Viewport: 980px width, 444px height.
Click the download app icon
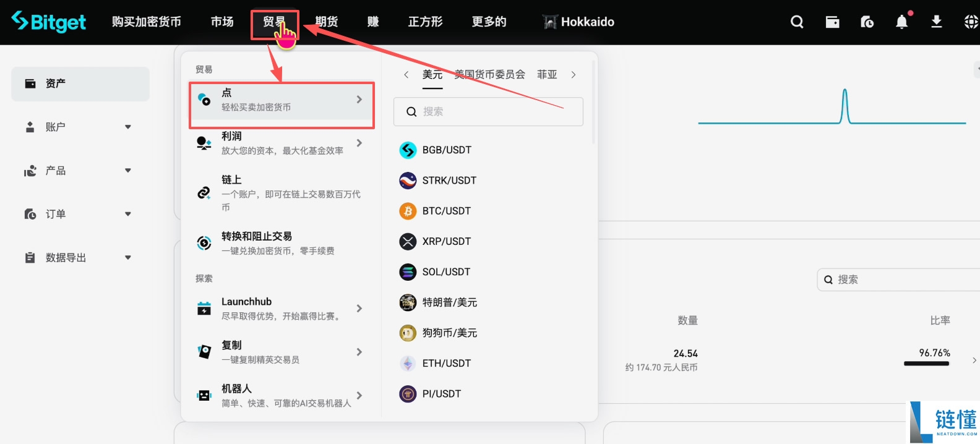937,22
